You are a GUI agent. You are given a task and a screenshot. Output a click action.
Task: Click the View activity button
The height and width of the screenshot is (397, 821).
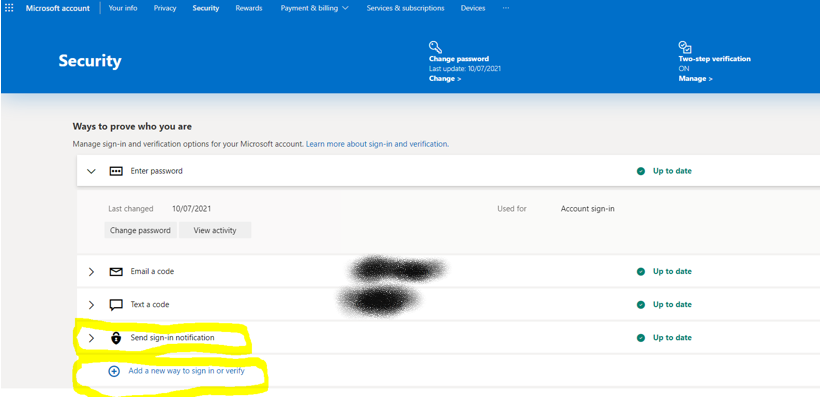215,230
